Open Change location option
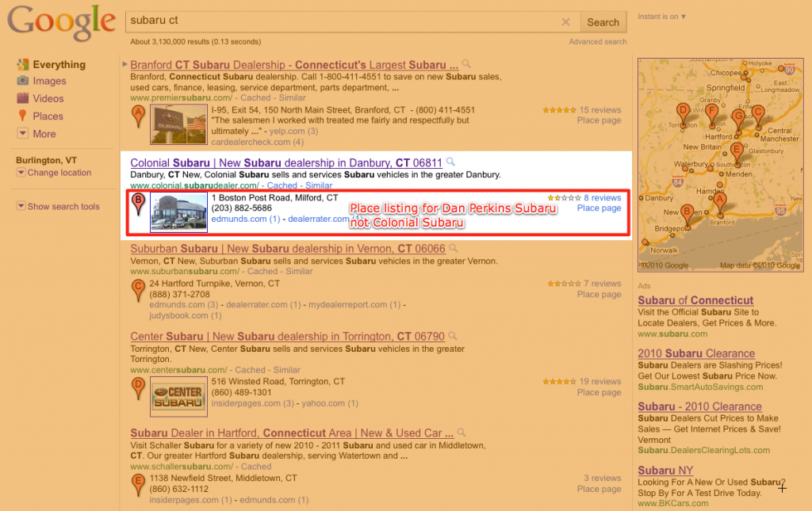 (x=59, y=173)
